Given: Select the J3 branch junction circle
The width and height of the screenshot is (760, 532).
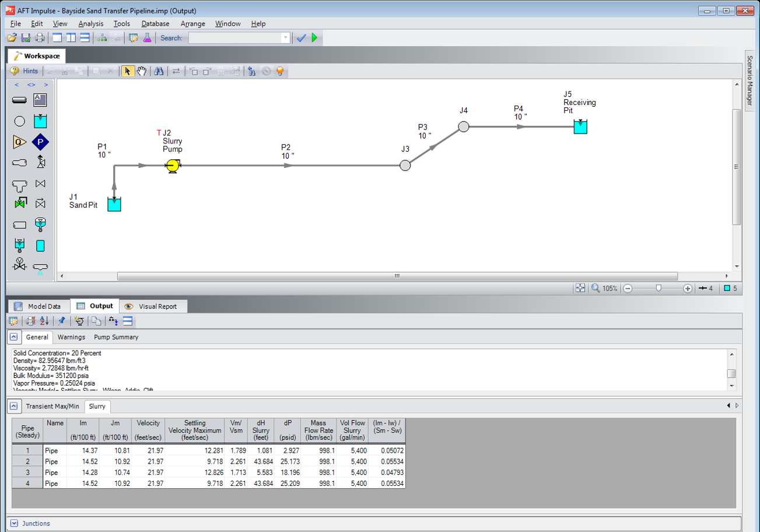Looking at the screenshot, I should coord(405,166).
